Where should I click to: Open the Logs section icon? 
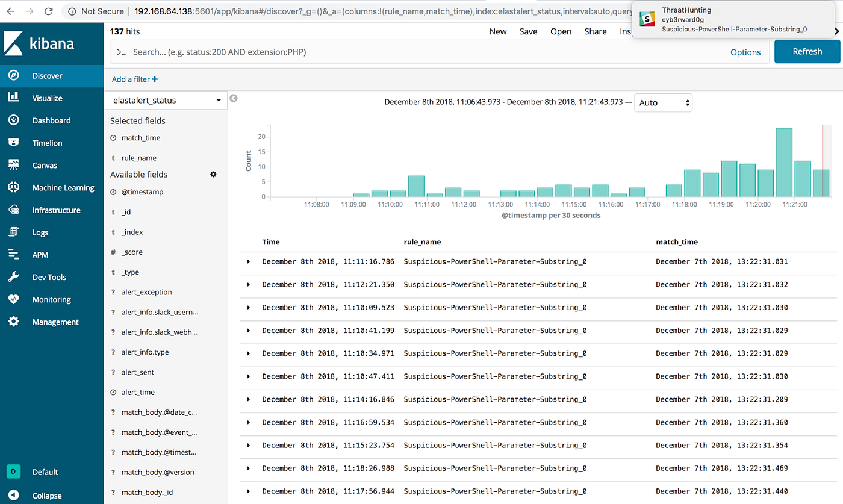pos(14,232)
